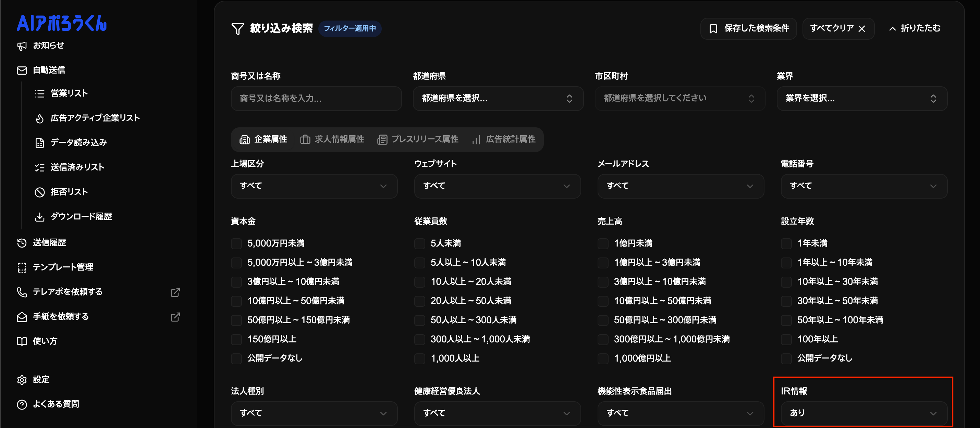Click the よくある質問 help icon

tap(22, 404)
